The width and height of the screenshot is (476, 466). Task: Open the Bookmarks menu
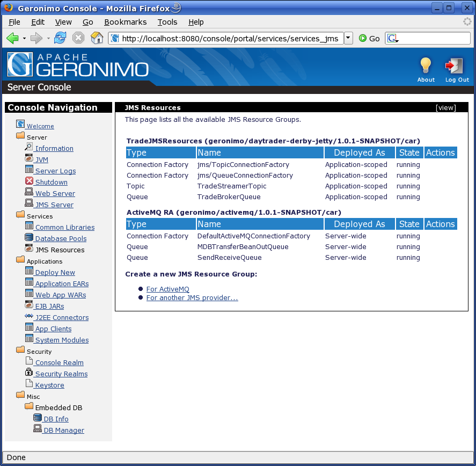125,22
